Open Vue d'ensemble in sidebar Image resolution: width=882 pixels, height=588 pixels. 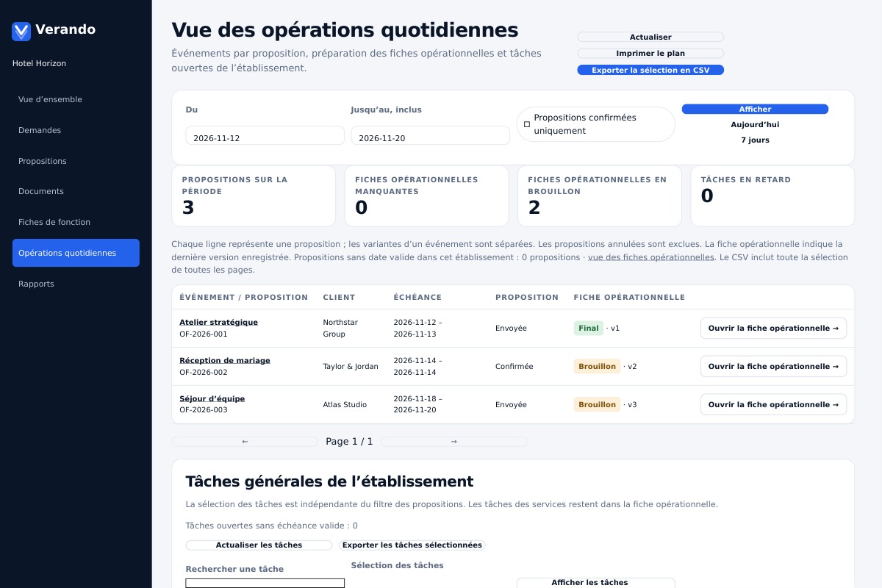[76, 99]
